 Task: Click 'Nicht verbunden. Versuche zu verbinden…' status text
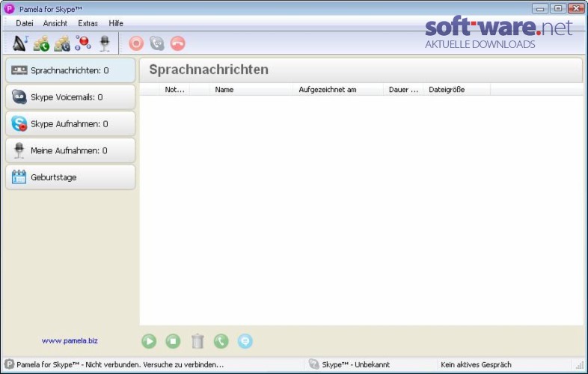click(155, 364)
